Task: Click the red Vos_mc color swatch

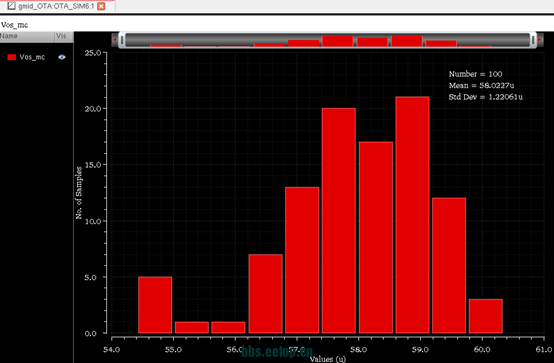Action: coord(12,57)
